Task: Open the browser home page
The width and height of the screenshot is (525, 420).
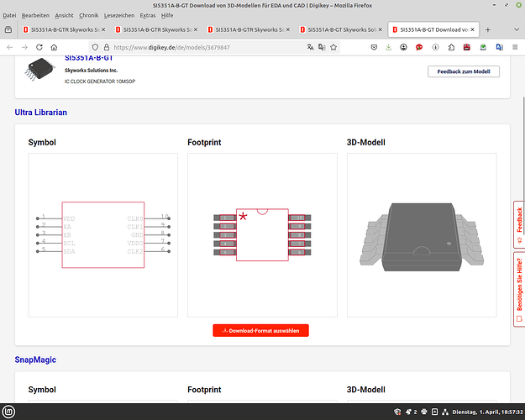Action: [x=54, y=47]
